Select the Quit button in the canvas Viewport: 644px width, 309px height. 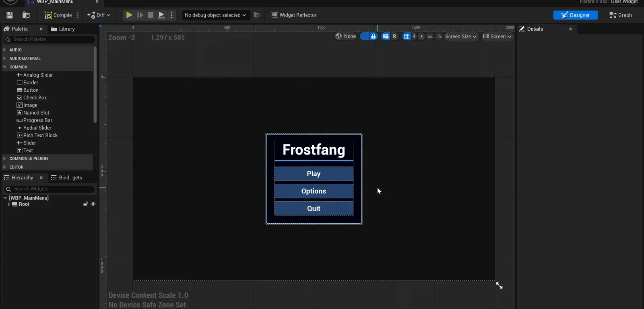[x=314, y=208]
